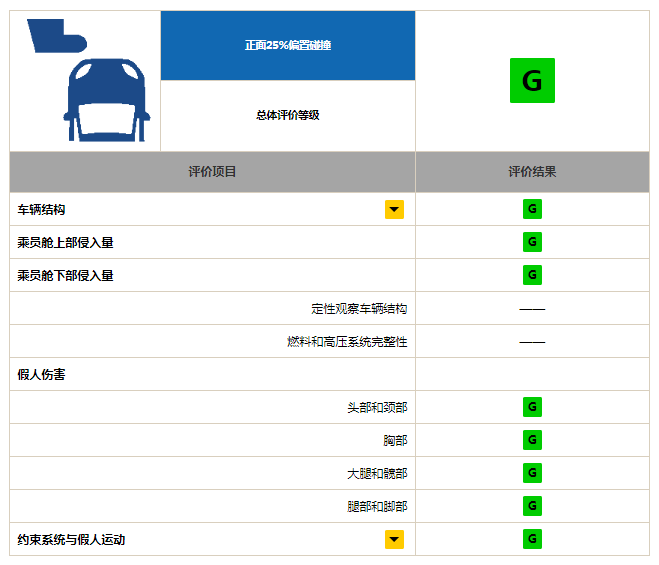
Task: Expand the 约束系统与假人运动 yellow dropdown arrow
Action: pyautogui.click(x=394, y=539)
